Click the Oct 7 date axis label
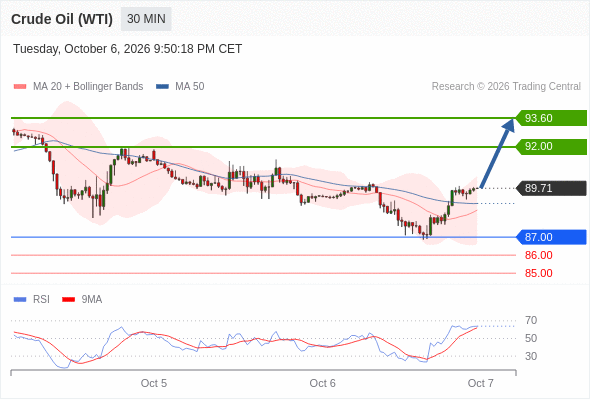Viewport: 590px width, 400px height. click(481, 383)
